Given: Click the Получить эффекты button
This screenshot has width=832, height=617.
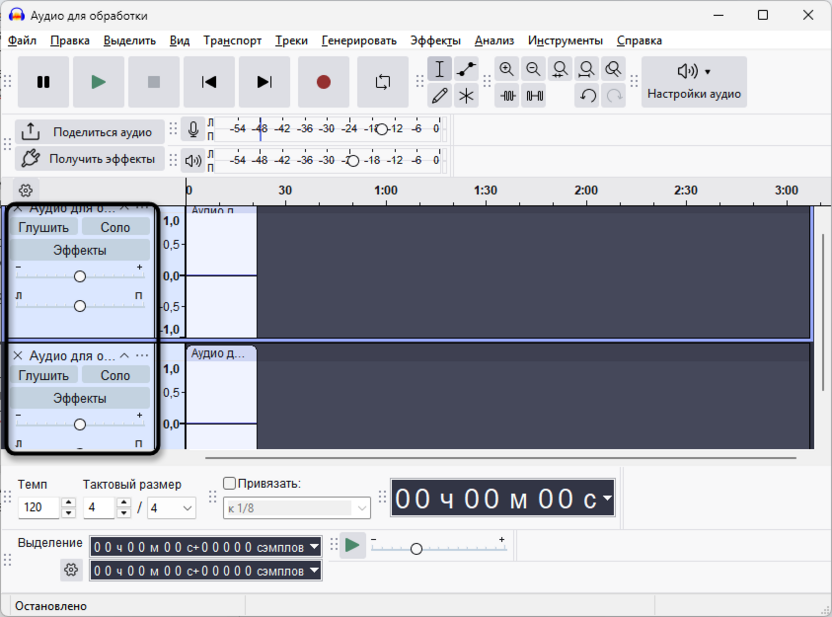Looking at the screenshot, I should point(90,159).
